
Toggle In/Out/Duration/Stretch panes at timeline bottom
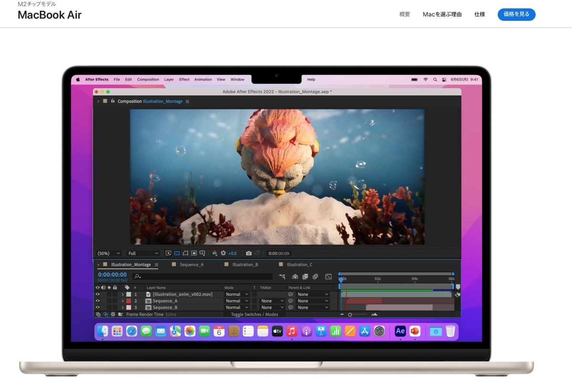pyautogui.click(x=113, y=314)
